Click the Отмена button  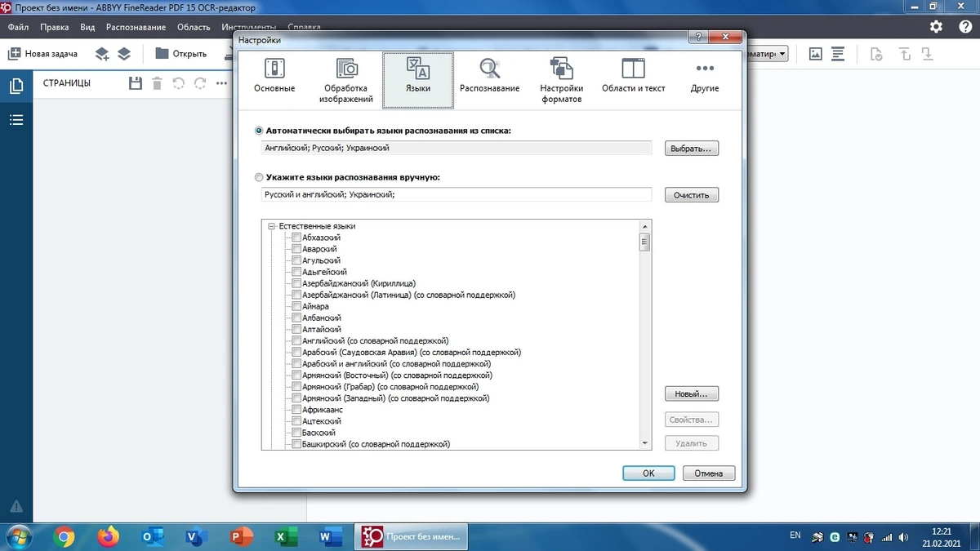709,473
